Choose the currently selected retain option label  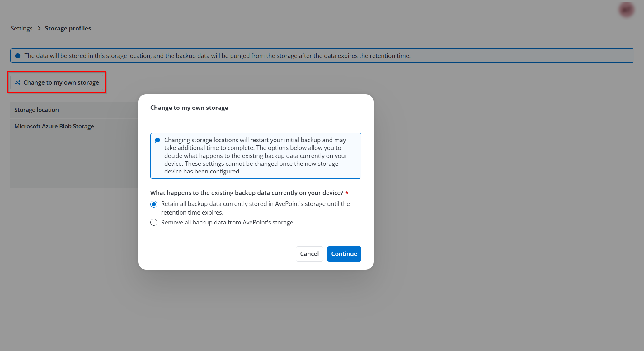255,208
